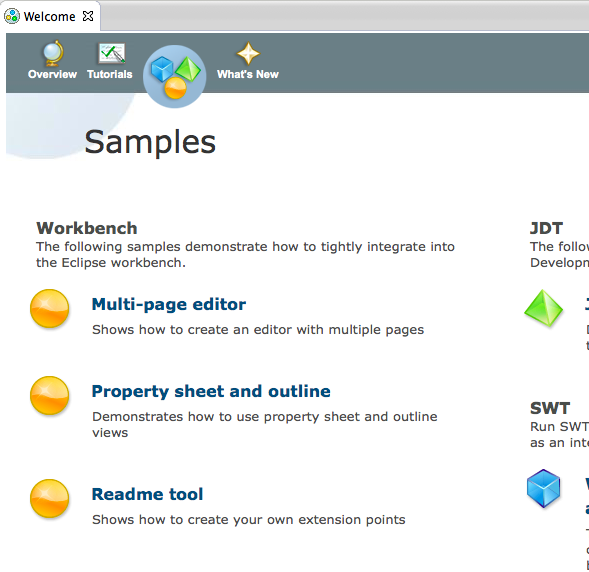Click the blue cube SWT sample icon
This screenshot has height=572, width=589.
[x=544, y=488]
